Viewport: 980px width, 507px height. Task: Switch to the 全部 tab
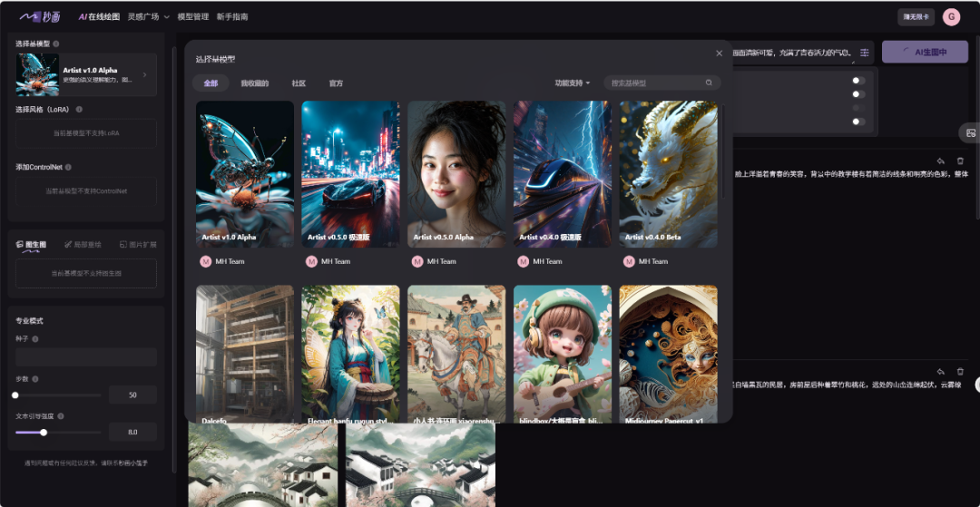pyautogui.click(x=211, y=83)
